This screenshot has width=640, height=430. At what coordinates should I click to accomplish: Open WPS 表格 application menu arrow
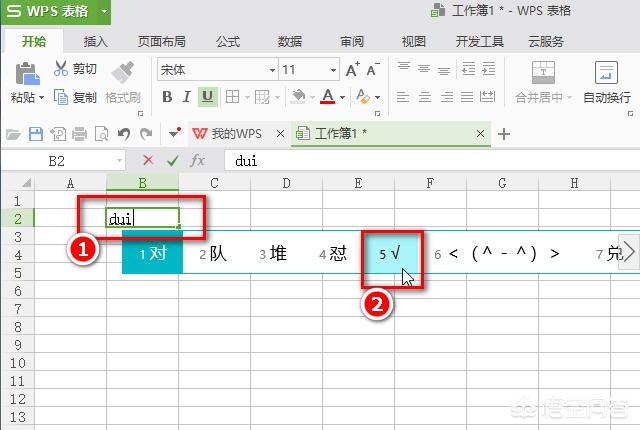coord(104,11)
